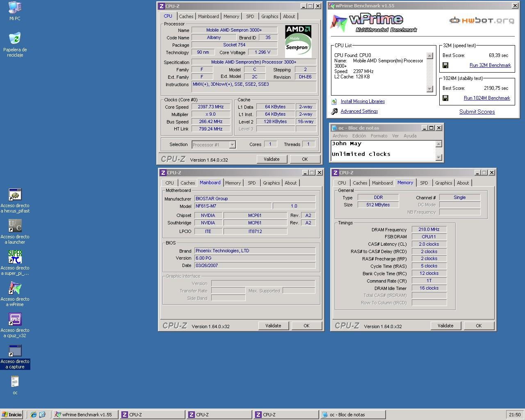Open About tab in top CPU-Z window

click(289, 16)
